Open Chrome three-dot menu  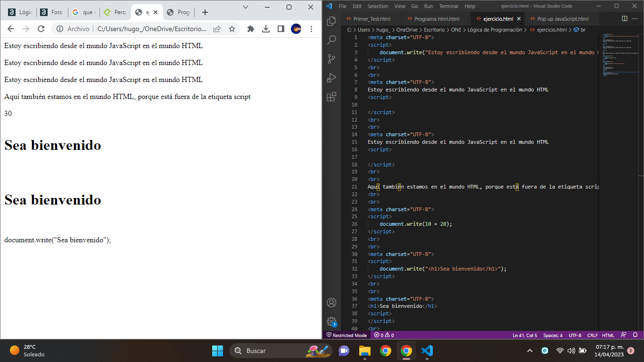pyautogui.click(x=311, y=29)
